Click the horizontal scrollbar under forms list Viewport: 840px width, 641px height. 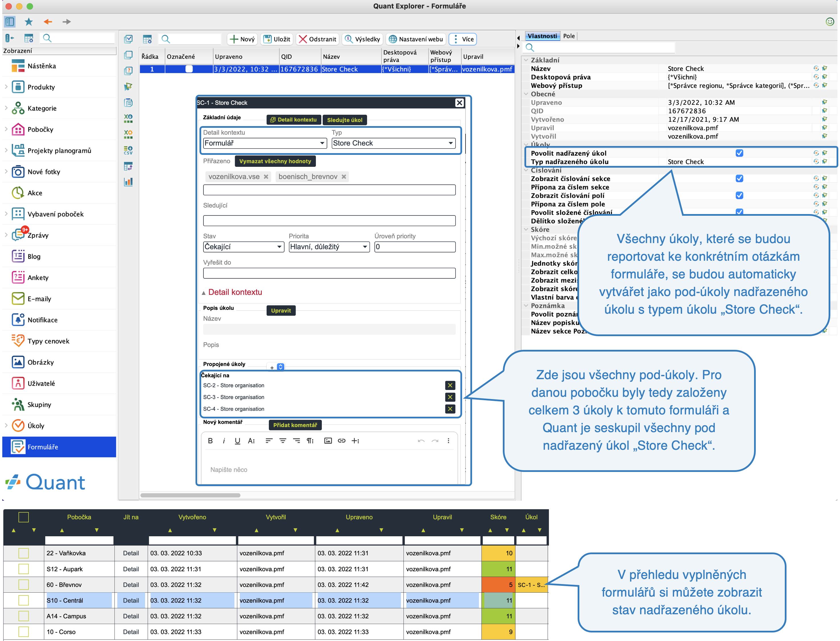[190, 495]
